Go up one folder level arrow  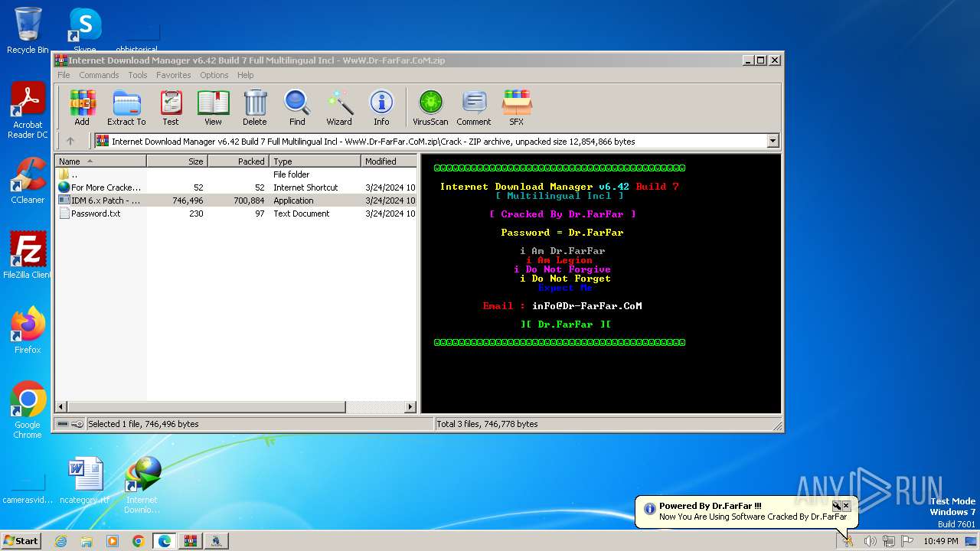[70, 141]
